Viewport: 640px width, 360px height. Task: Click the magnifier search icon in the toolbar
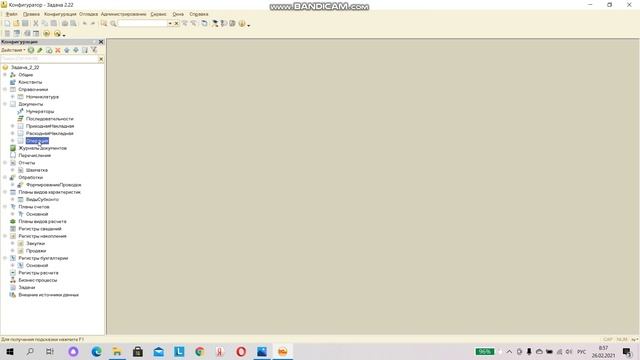(x=113, y=24)
